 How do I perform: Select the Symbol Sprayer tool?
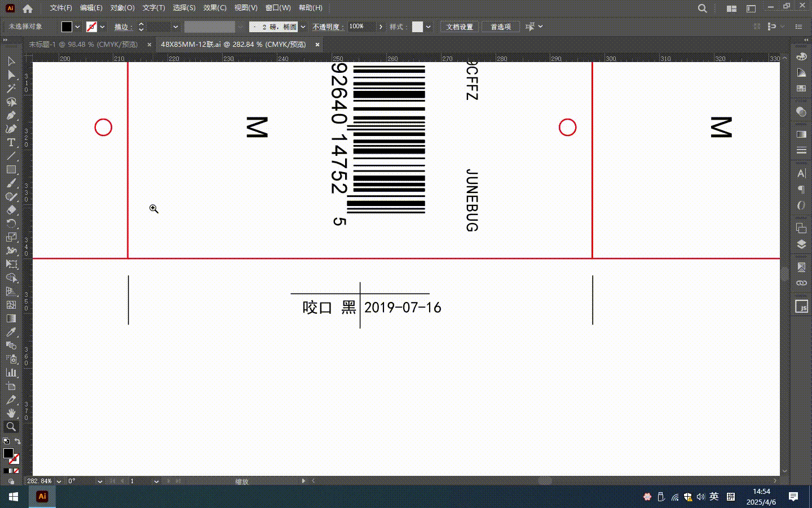(11, 359)
